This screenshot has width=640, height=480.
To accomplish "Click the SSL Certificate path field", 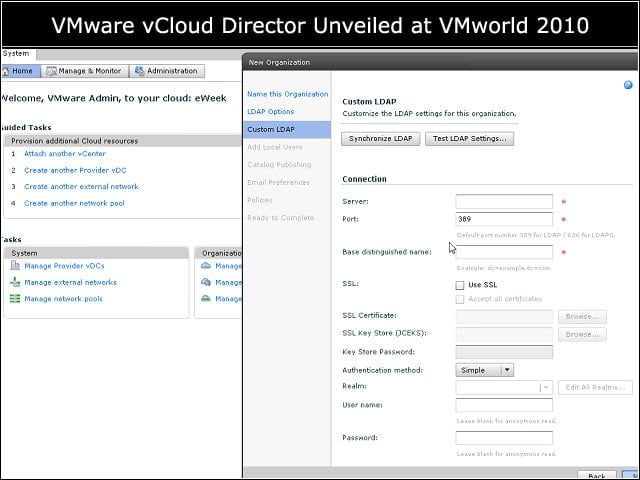I will click(x=504, y=316).
